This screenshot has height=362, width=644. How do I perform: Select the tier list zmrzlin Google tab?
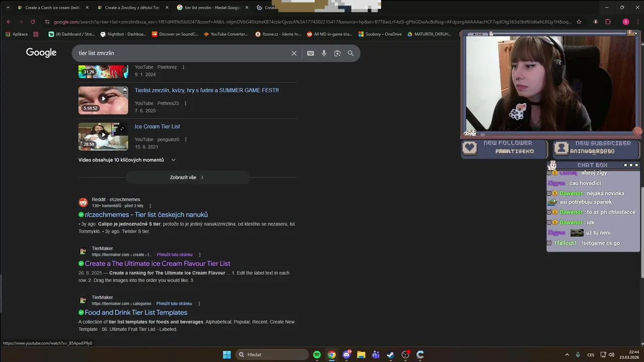click(x=213, y=8)
